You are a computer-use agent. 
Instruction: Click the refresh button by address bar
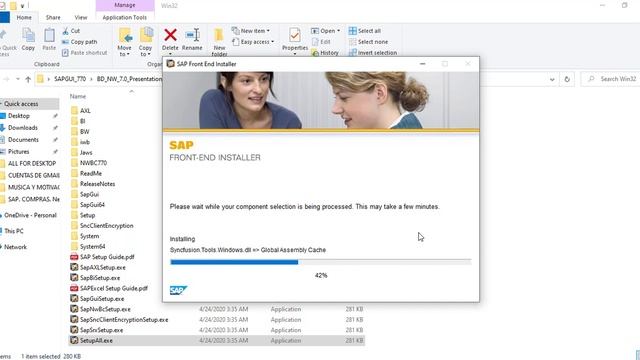pyautogui.click(x=567, y=79)
